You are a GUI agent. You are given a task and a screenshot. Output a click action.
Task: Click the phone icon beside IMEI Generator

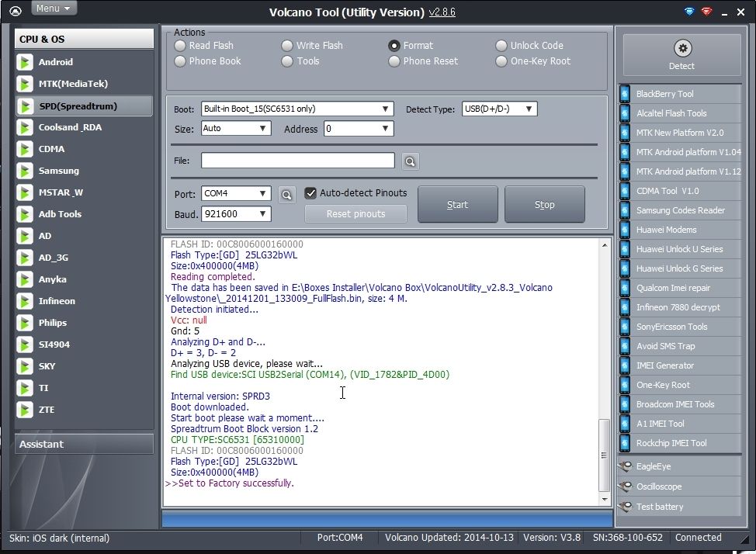tap(624, 365)
